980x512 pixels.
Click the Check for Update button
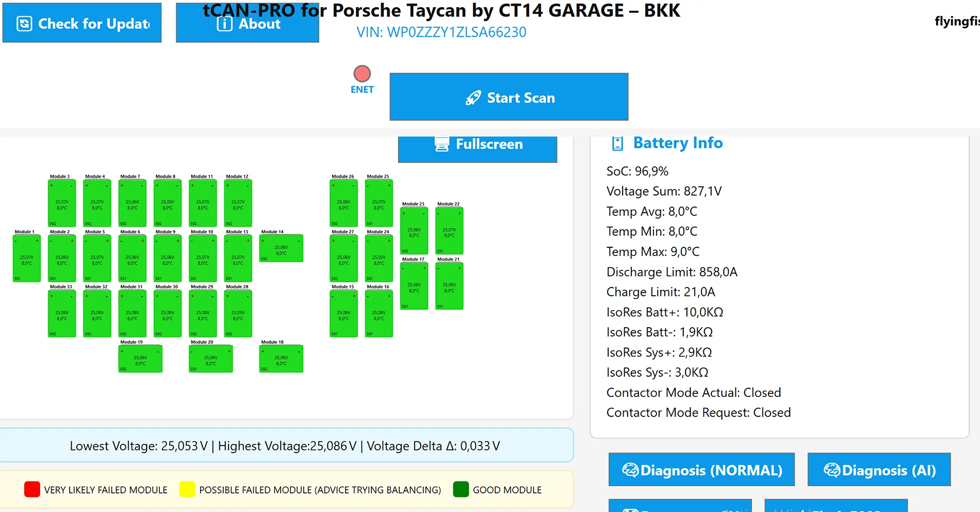coord(82,23)
